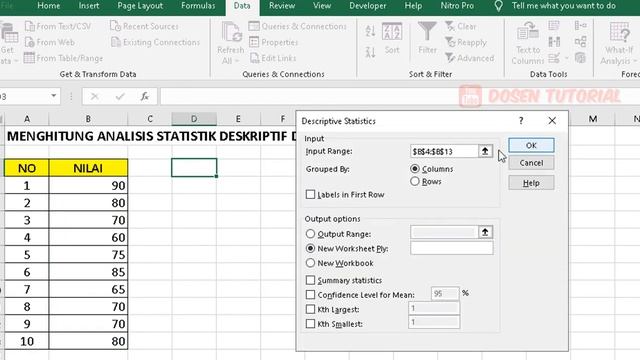The width and height of the screenshot is (640, 360).
Task: Click the Help button in dialog
Action: [531, 183]
